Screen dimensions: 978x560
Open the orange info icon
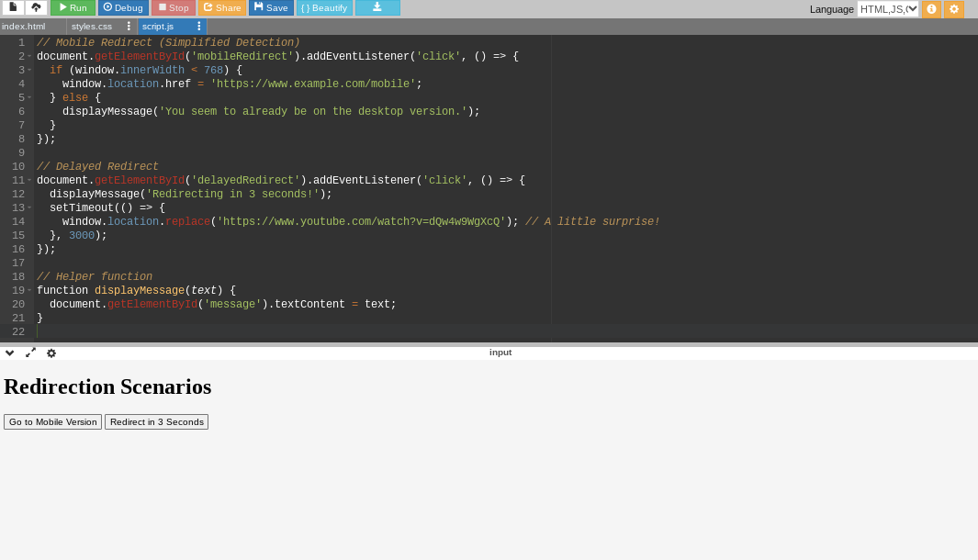coord(931,9)
